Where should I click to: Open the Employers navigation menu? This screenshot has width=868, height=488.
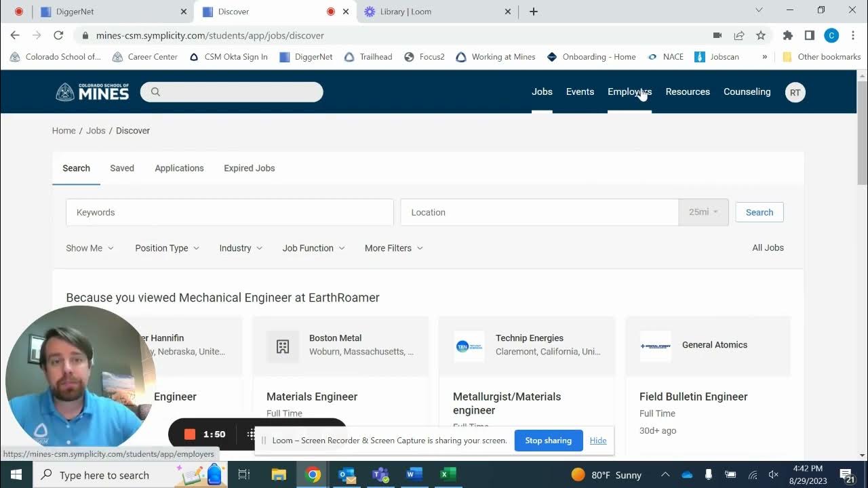(x=629, y=91)
